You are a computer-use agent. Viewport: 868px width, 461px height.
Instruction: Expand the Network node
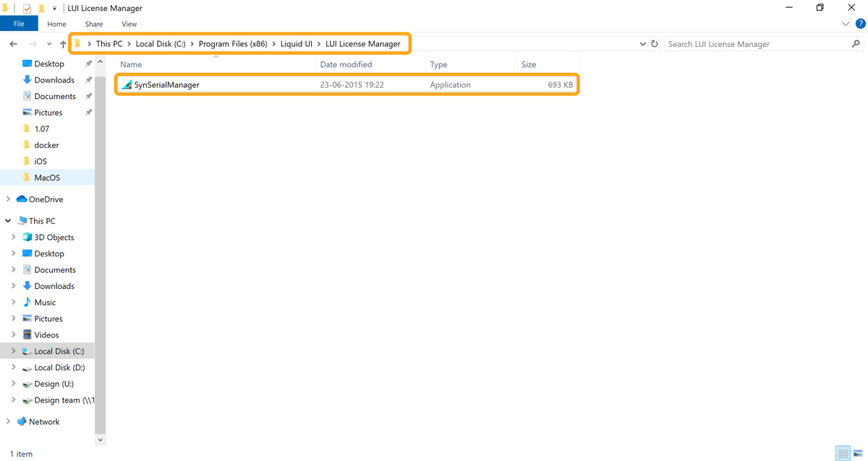tap(8, 422)
